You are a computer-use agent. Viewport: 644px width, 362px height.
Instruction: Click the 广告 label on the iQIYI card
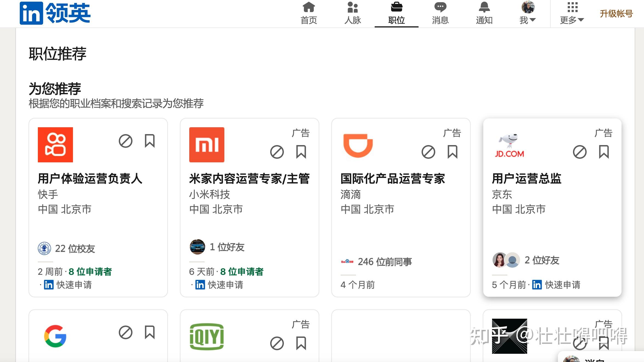tap(301, 324)
